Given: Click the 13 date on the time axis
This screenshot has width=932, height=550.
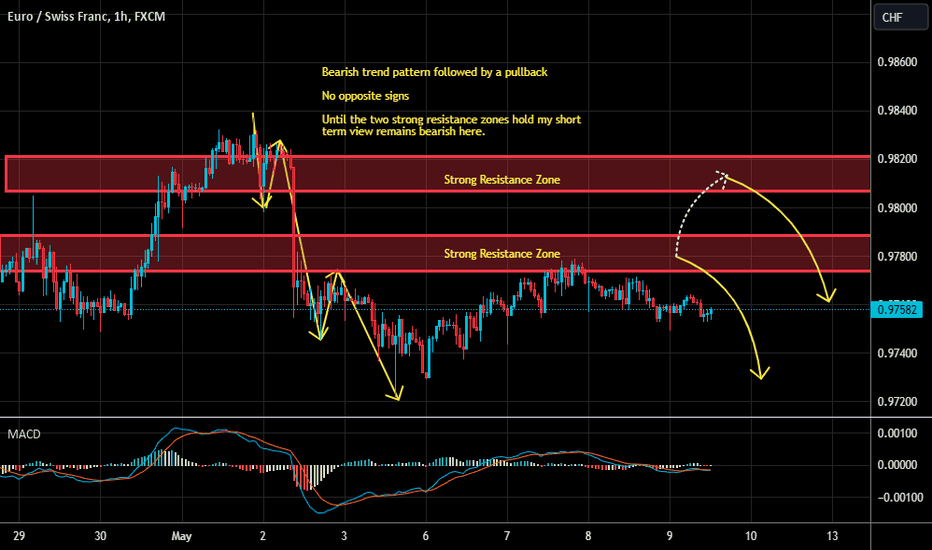Looking at the screenshot, I should pyautogui.click(x=832, y=536).
